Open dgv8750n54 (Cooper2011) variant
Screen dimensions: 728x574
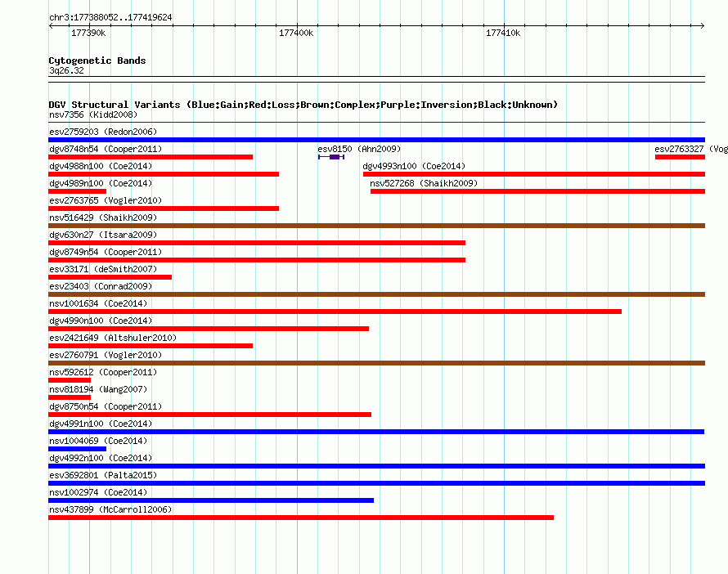tap(106, 406)
